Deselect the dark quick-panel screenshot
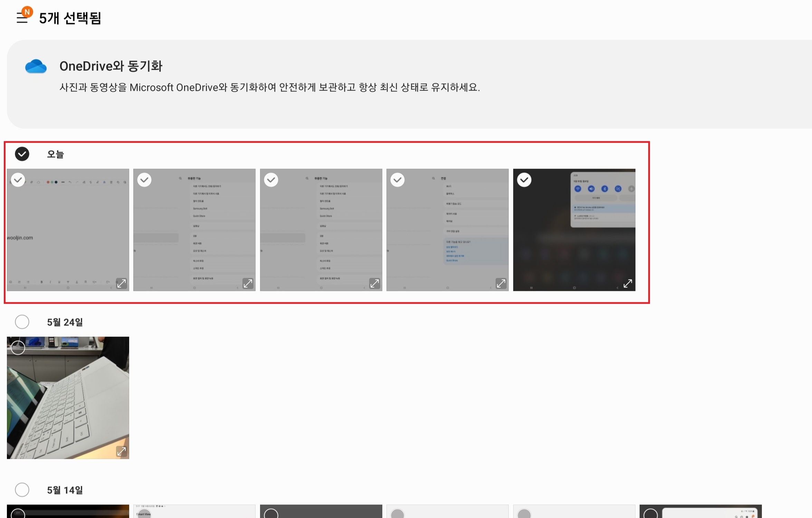 (x=524, y=180)
